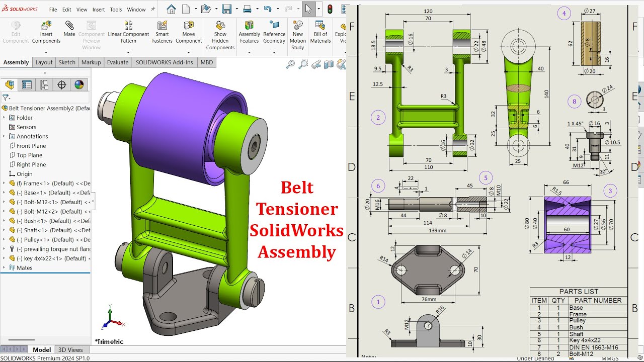Viewport: 644px width, 362px height.
Task: Open the DisplayManager color sphere tab
Action: point(79,84)
